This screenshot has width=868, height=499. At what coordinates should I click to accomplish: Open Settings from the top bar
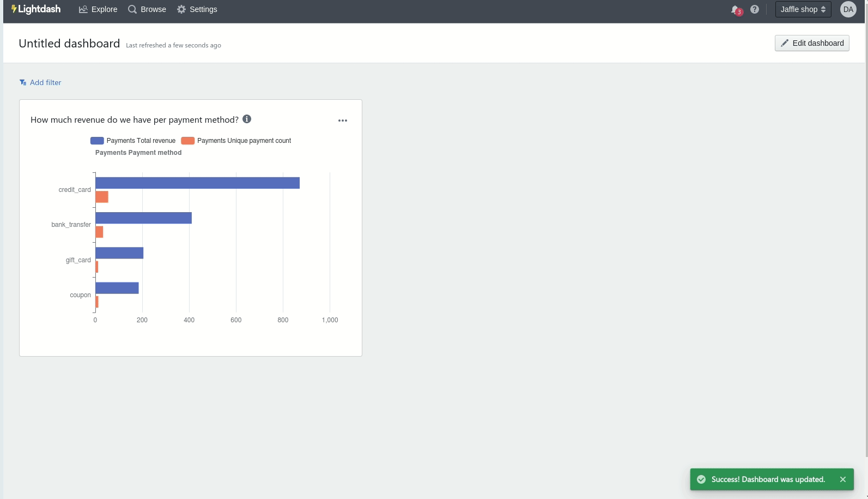(197, 9)
